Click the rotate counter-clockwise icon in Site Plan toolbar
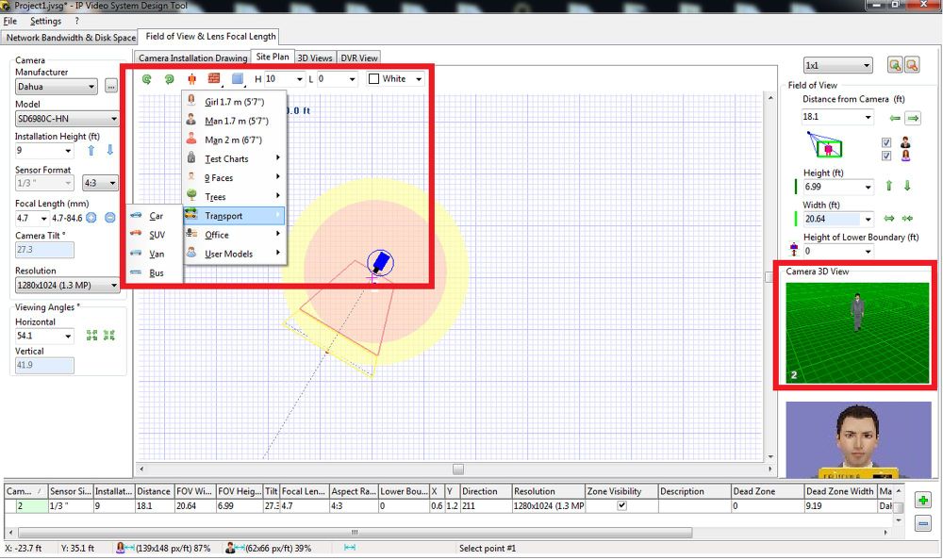Image resolution: width=943 pixels, height=560 pixels. pyautogui.click(x=148, y=79)
